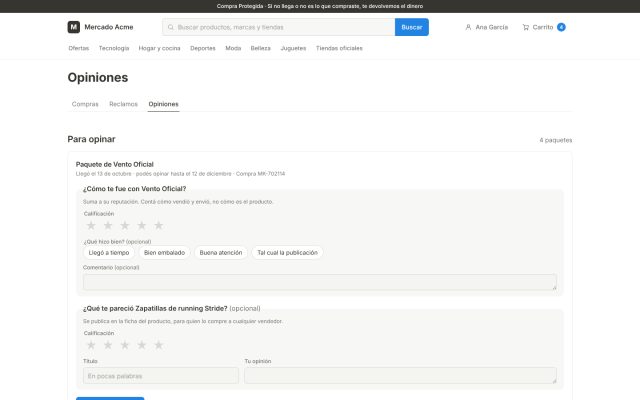The height and width of the screenshot is (400, 640).
Task: Toggle the 'Llegó a tiempo' chip
Action: 109,253
